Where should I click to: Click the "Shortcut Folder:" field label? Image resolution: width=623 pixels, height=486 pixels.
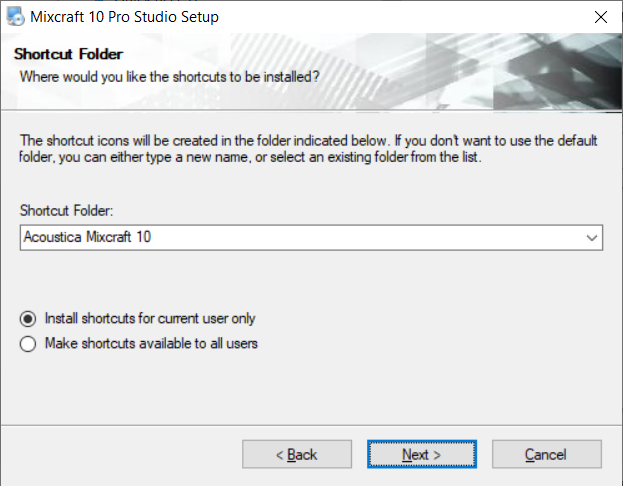(65, 212)
